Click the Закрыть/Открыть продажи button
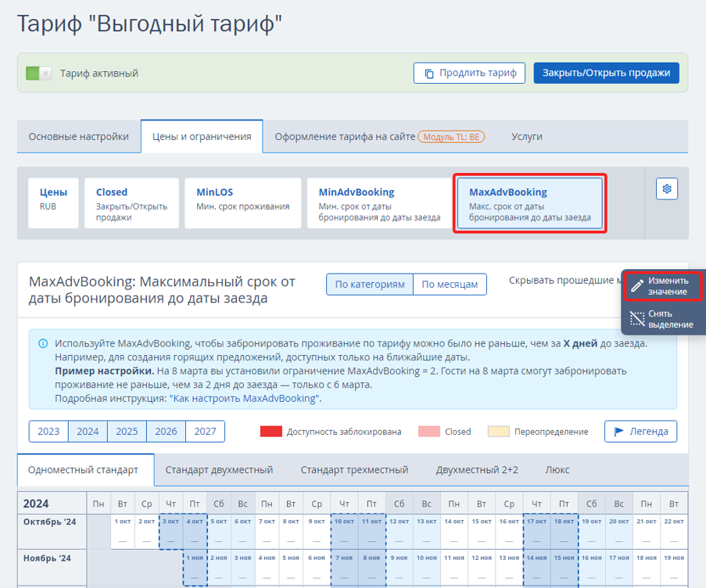706x588 pixels. pos(606,73)
